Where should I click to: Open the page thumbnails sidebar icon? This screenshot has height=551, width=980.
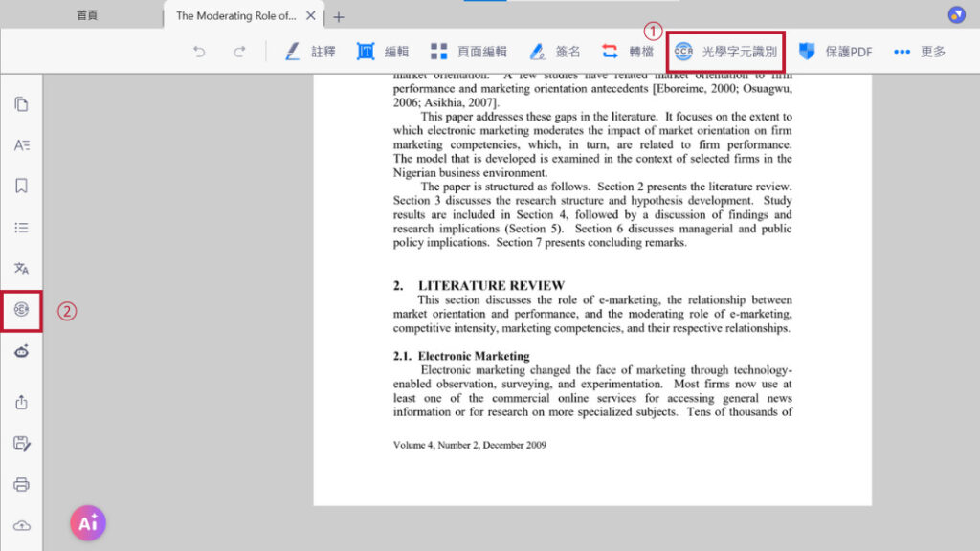pos(21,103)
